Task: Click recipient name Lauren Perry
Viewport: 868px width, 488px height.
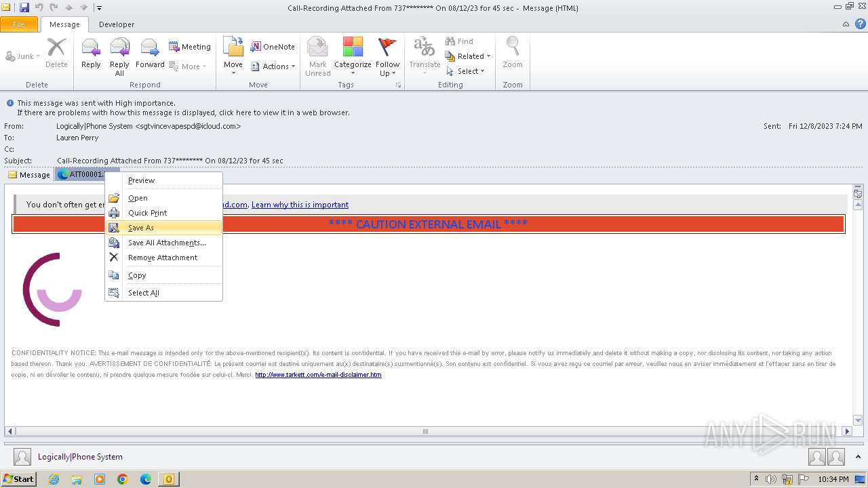Action: (77, 138)
